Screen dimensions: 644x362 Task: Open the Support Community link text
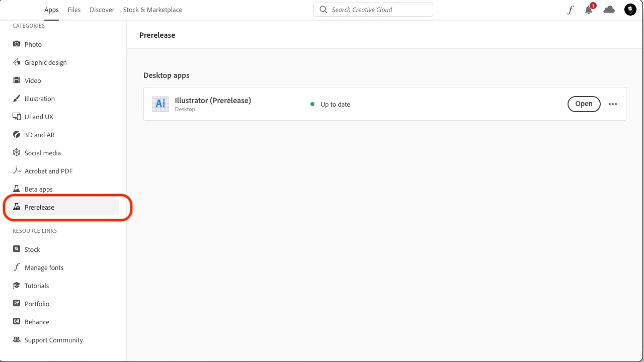pos(54,340)
